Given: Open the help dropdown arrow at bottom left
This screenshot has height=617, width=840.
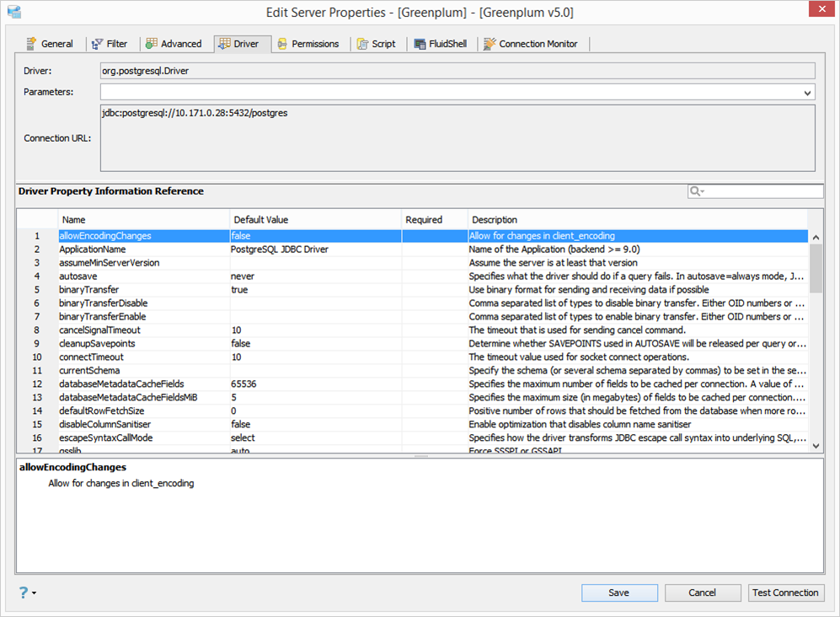Looking at the screenshot, I should pyautogui.click(x=34, y=593).
